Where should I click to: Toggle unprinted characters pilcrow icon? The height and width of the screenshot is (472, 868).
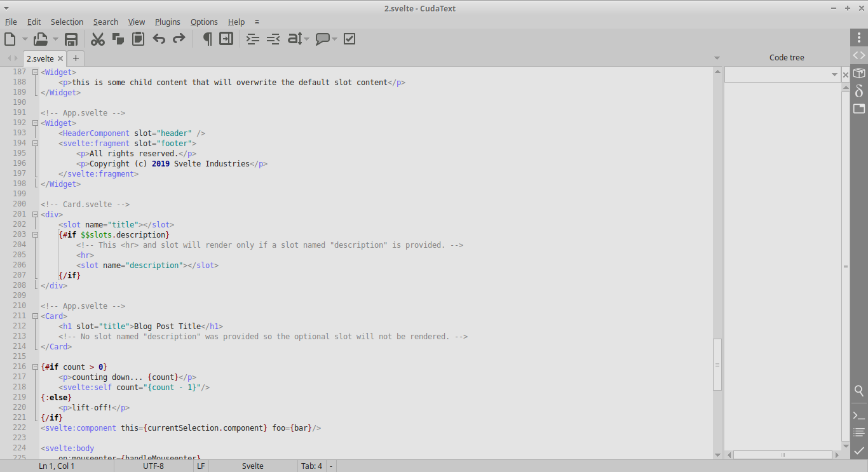coord(207,39)
